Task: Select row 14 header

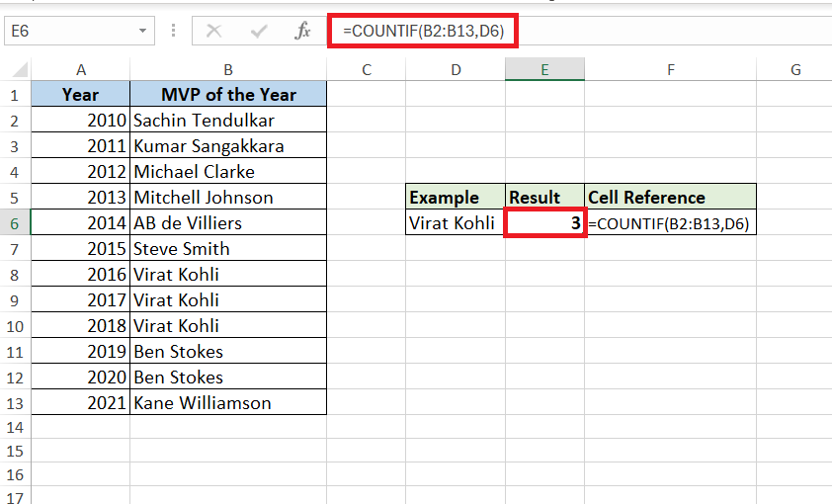Action: 15,427
